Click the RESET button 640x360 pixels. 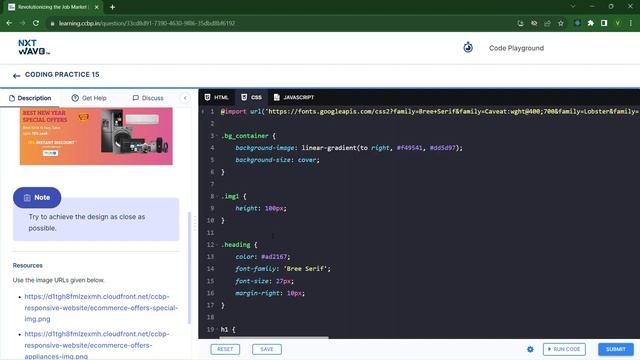225,349
